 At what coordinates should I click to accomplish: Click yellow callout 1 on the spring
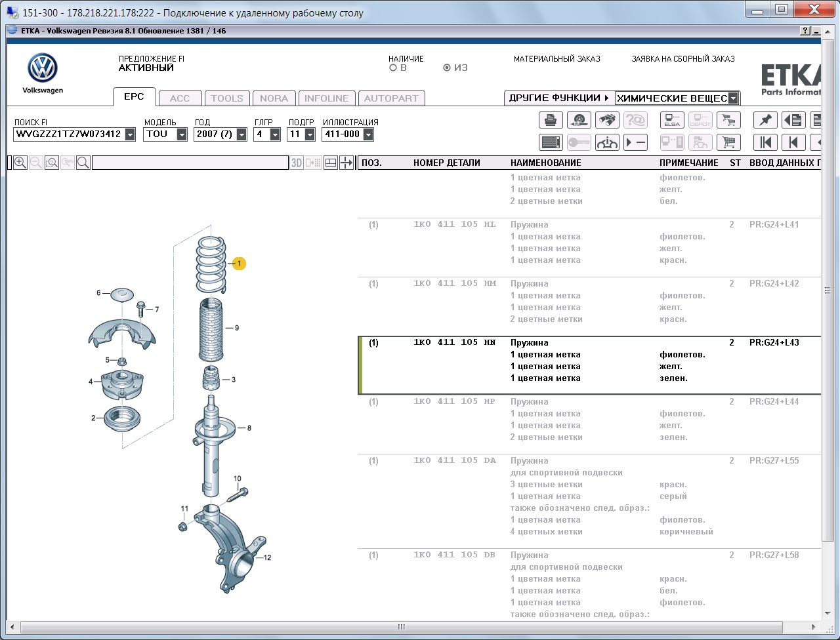pos(239,264)
